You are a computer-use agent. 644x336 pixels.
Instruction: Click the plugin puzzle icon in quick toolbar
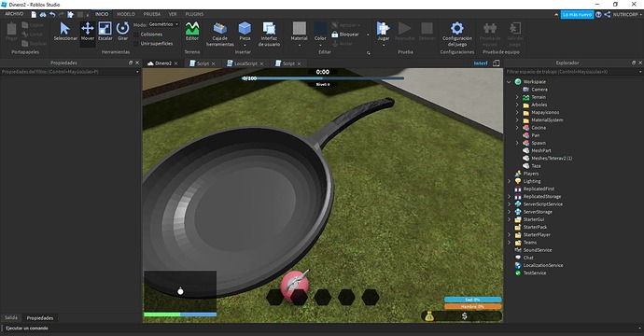[x=71, y=14]
